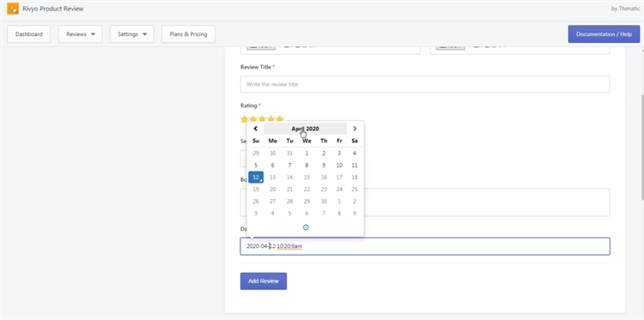Screen dimensions: 644x320
Task: Select April 14 in the calendar
Action: pos(289,178)
